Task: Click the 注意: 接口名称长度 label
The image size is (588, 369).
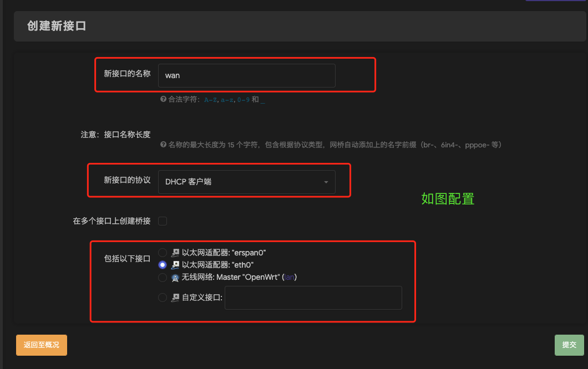Action: [115, 135]
